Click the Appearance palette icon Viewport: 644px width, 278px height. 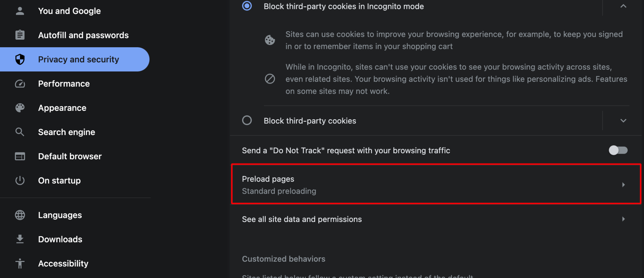(20, 108)
